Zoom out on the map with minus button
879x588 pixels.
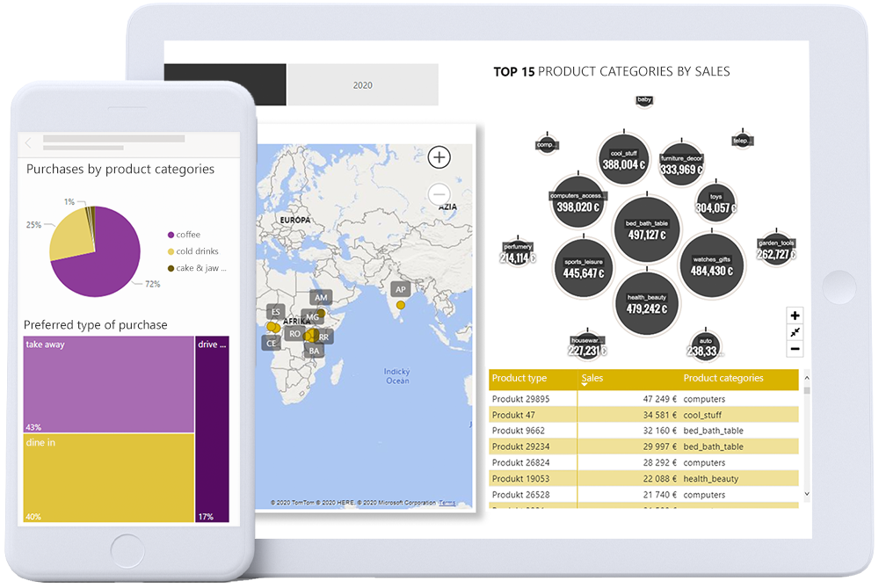[x=439, y=194]
